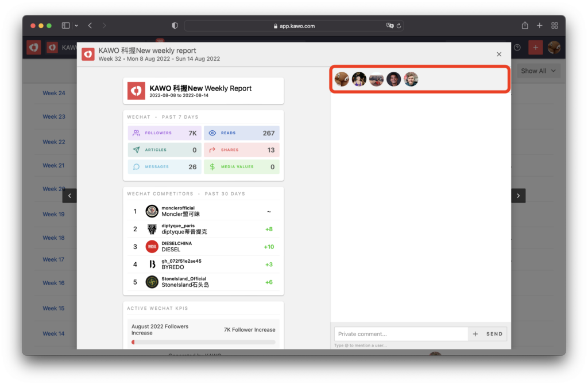Click the first viewer avatar with the brown mascot
The image size is (588, 385).
(342, 79)
